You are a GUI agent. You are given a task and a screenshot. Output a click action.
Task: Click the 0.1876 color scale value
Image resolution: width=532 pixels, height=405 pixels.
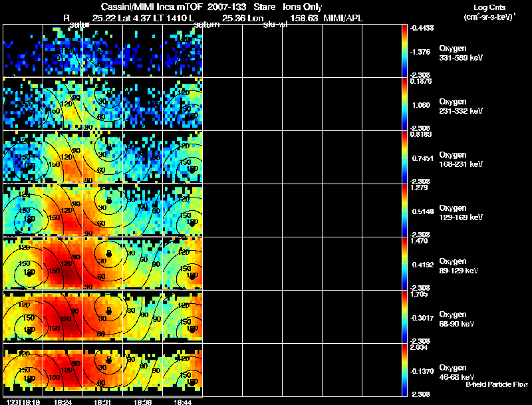pyautogui.click(x=421, y=81)
